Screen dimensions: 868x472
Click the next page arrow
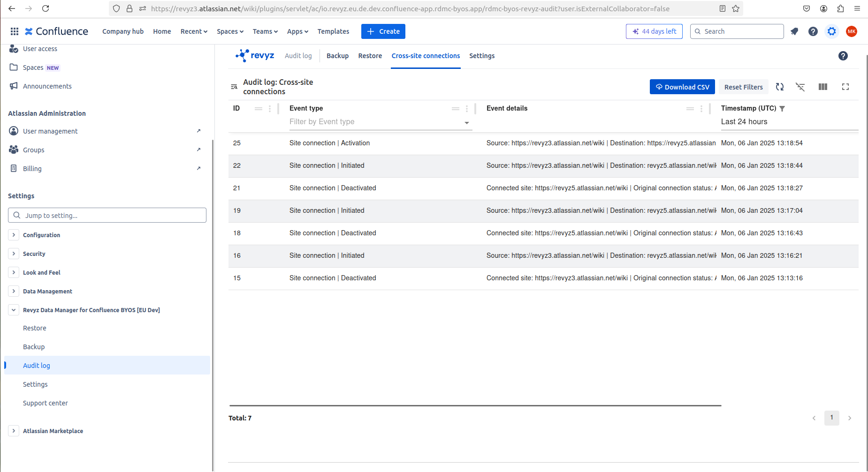click(850, 418)
